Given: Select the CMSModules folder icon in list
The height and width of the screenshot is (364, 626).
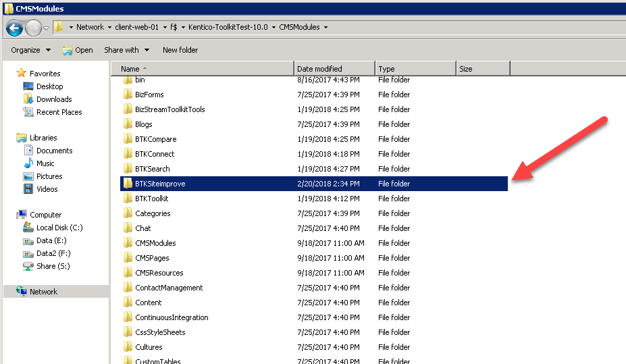Looking at the screenshot, I should (x=128, y=242).
